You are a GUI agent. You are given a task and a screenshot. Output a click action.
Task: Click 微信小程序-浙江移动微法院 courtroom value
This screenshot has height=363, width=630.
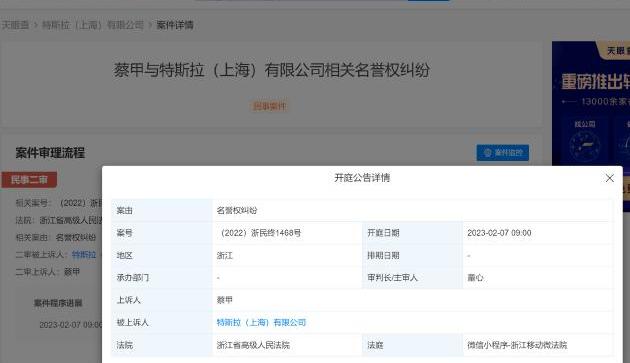click(517, 345)
